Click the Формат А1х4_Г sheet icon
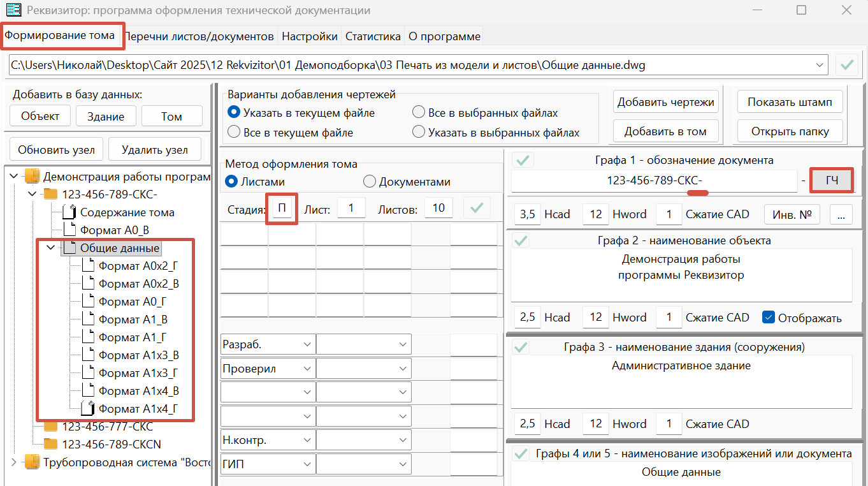 [88, 409]
